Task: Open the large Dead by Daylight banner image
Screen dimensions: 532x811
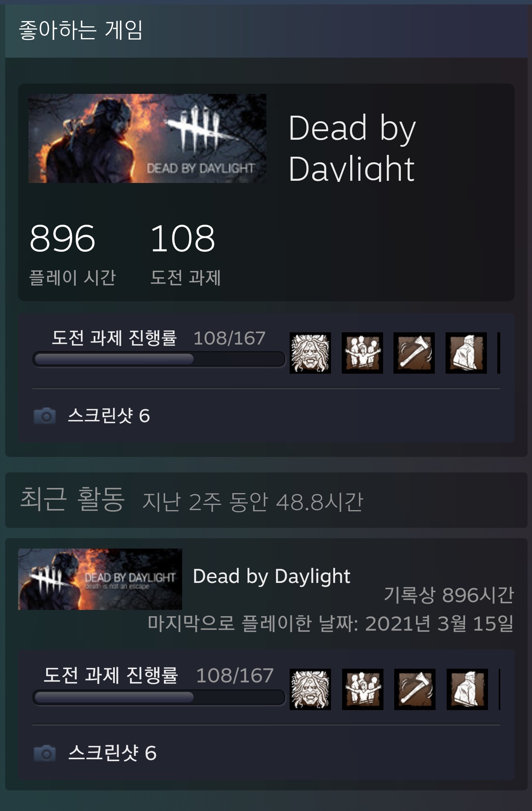Action: (147, 138)
